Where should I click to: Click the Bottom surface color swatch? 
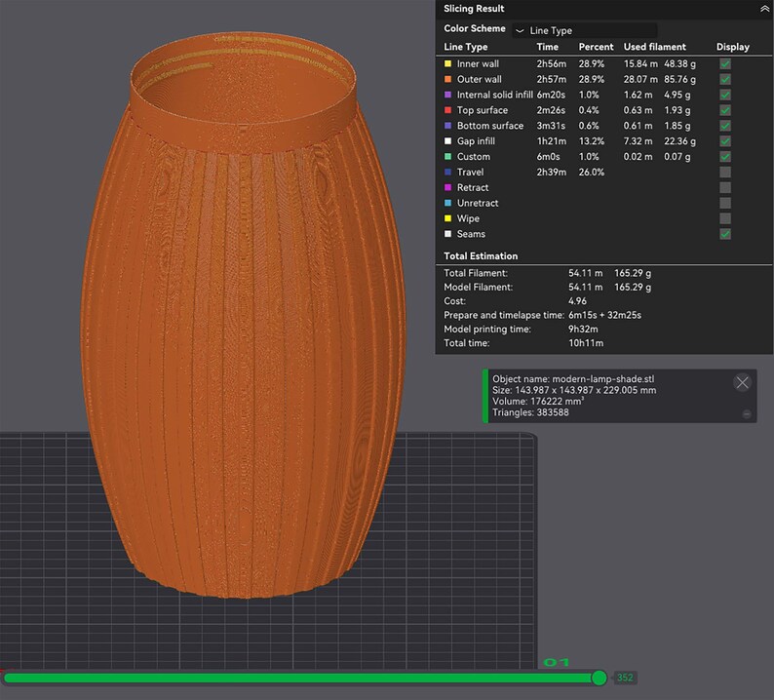[447, 126]
